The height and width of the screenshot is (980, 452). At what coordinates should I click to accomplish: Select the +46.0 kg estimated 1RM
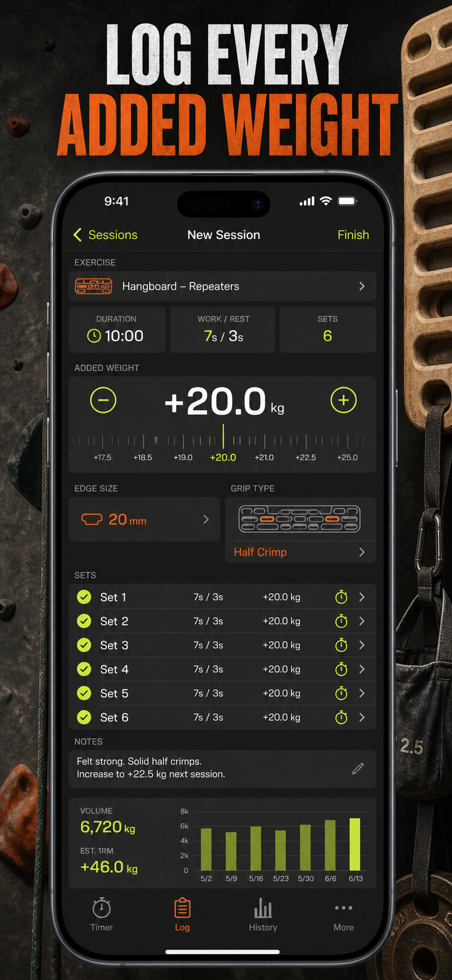[x=109, y=867]
